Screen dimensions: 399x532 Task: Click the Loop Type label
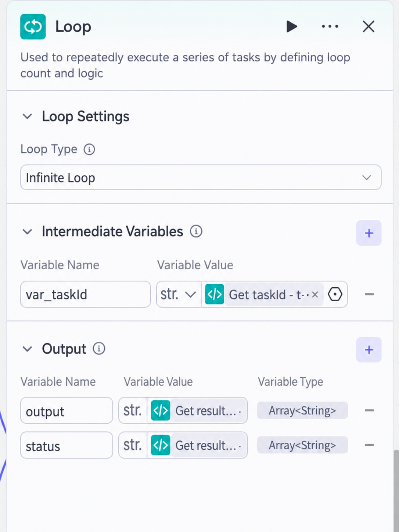click(x=49, y=149)
